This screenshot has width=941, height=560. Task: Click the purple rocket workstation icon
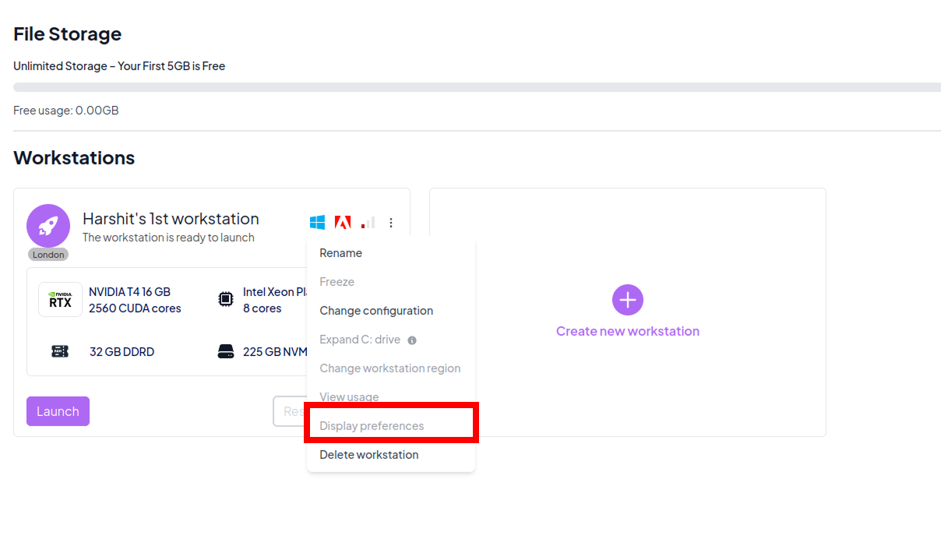48,226
